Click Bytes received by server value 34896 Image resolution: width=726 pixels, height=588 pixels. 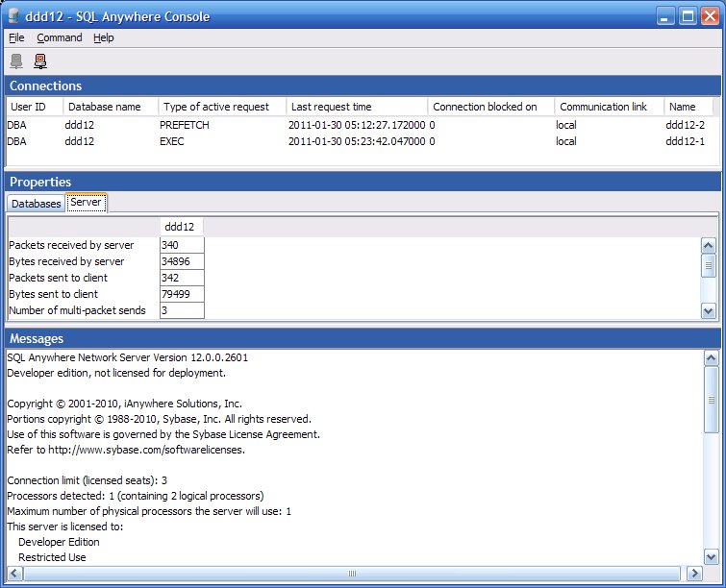[x=182, y=261]
